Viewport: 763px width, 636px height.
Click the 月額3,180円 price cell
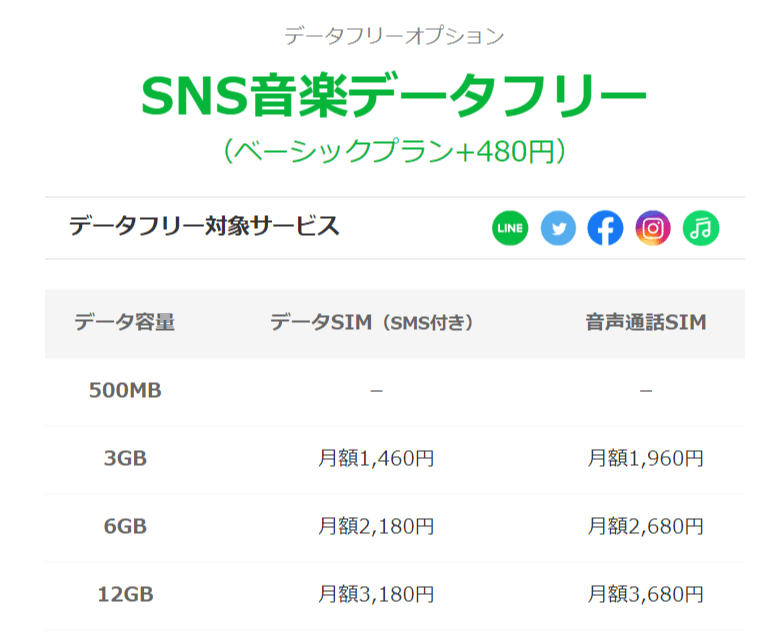coord(376,595)
